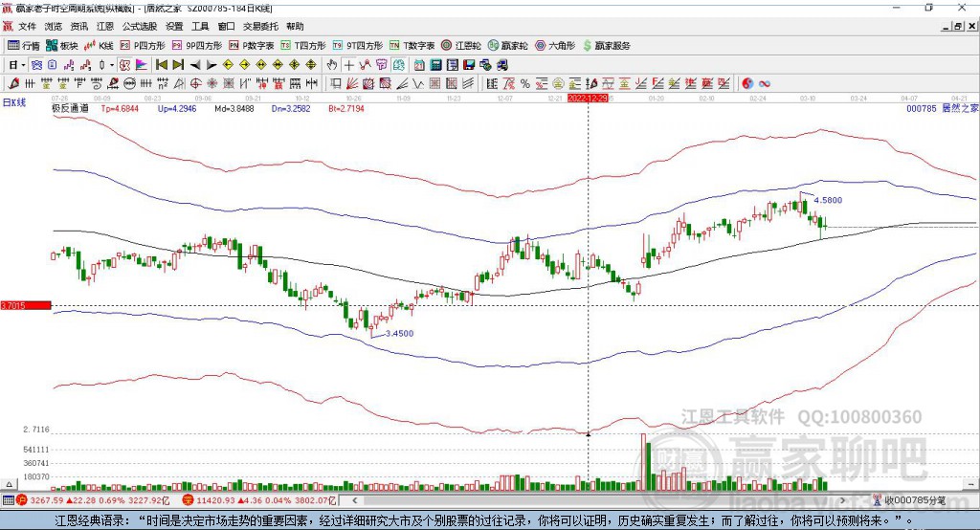Screen dimensions: 980x530
Task: Open the 9P四方形 tool
Action: tap(197, 46)
